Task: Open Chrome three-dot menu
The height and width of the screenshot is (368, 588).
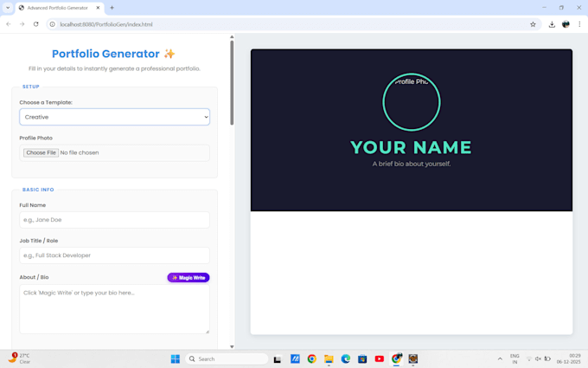Action: tap(579, 24)
